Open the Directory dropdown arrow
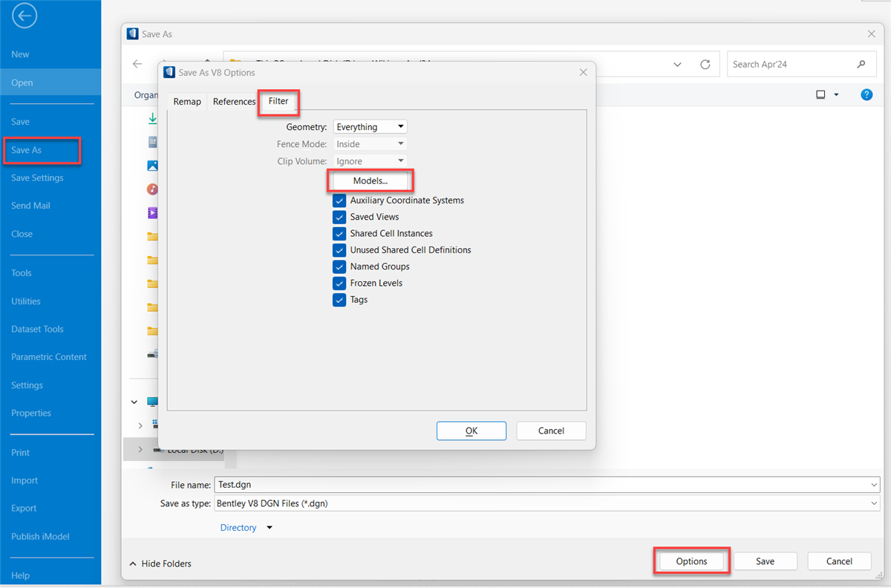 pos(270,528)
